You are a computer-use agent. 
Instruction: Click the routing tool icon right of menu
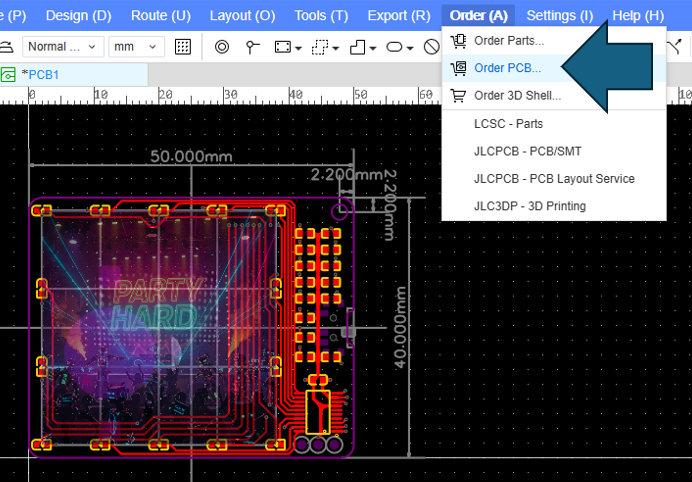coord(675,47)
